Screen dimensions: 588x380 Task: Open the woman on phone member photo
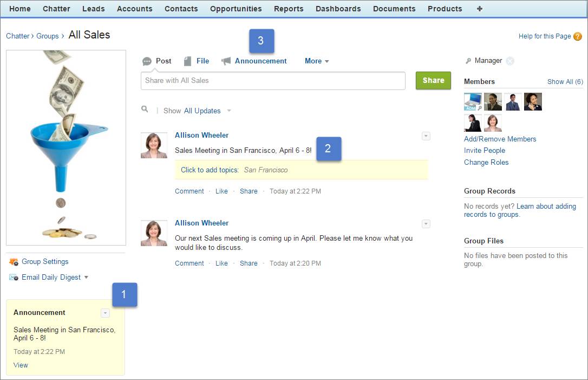tap(533, 101)
